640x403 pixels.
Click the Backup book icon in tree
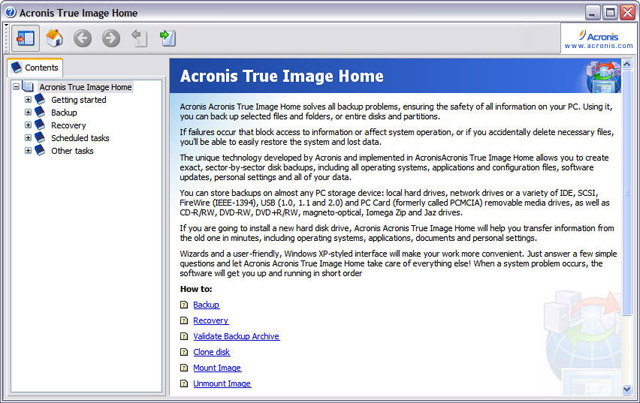tap(40, 112)
